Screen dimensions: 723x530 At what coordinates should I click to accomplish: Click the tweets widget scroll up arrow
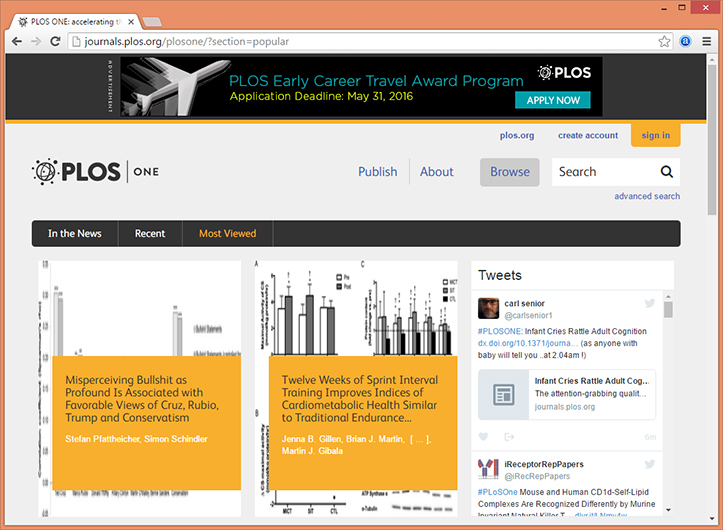coord(668,296)
